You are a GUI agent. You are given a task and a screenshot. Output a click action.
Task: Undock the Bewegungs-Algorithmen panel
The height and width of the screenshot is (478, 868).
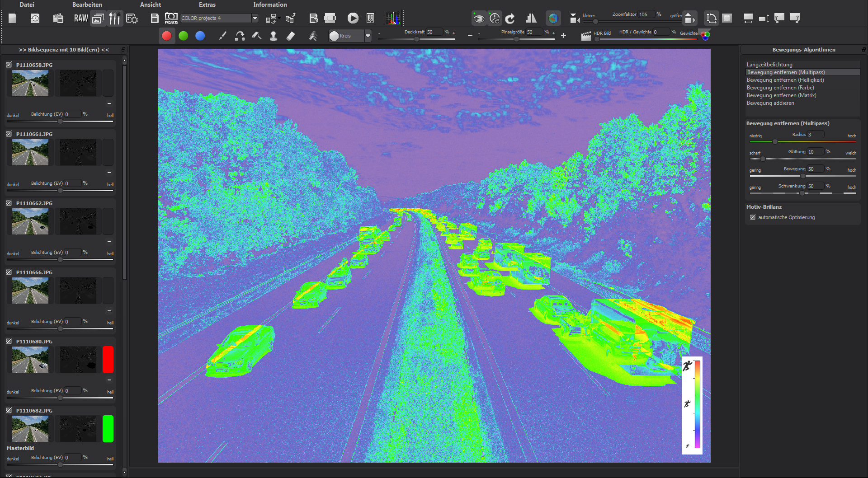click(863, 50)
